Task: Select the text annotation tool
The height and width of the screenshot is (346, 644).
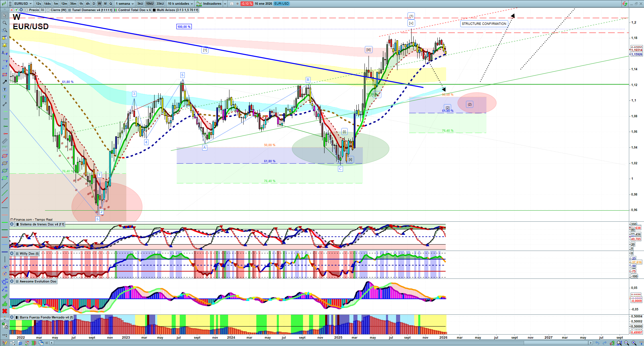Action: click(5, 89)
